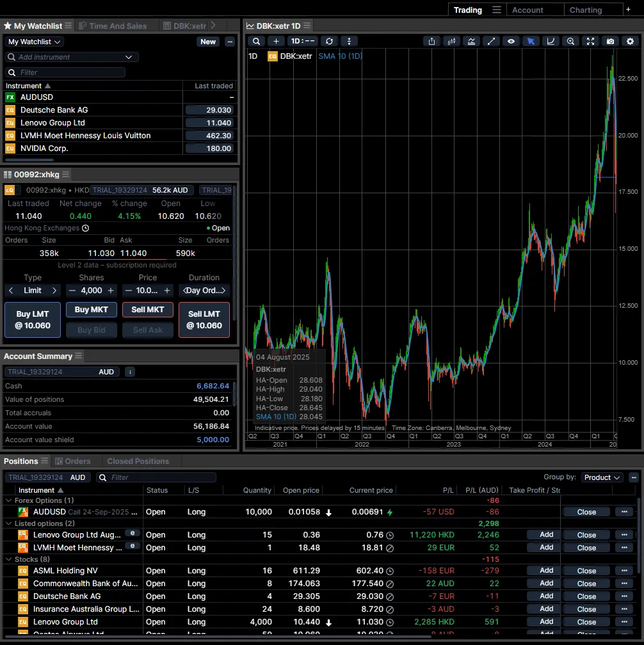Switch to the Closed Positions tab
The image size is (644, 645).
pos(138,461)
